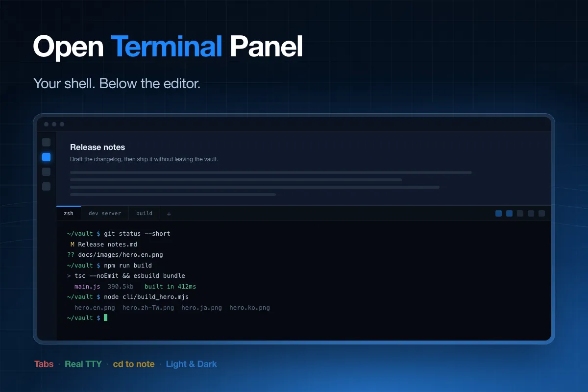Click the last terminal toolbar square on the right
Viewport: 588px width, 392px height.
[541, 214]
